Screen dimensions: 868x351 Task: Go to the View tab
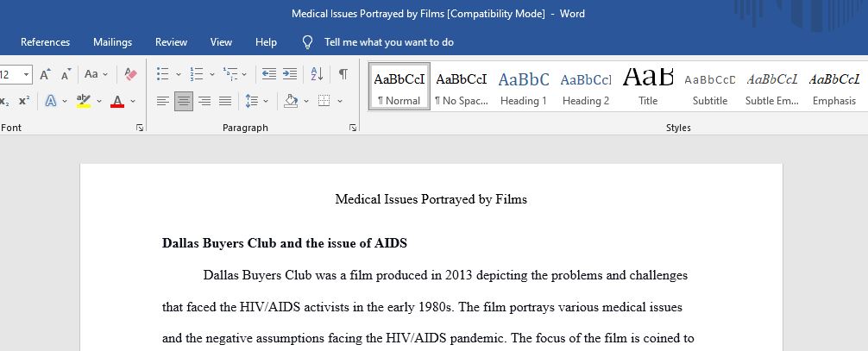221,42
